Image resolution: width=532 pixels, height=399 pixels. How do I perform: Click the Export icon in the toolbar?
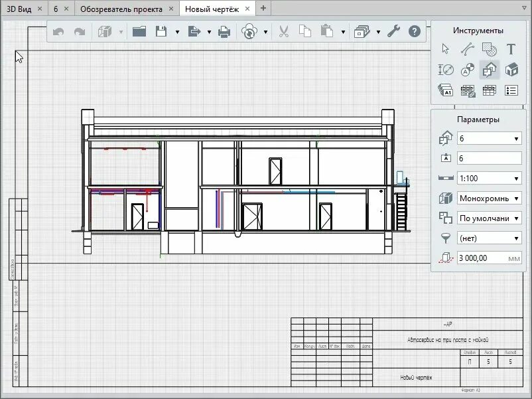pos(194,32)
